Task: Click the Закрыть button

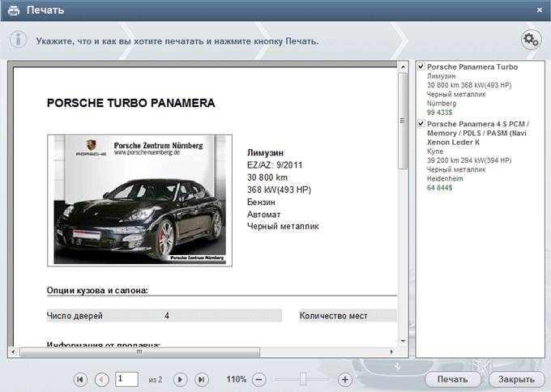Action: point(516,379)
